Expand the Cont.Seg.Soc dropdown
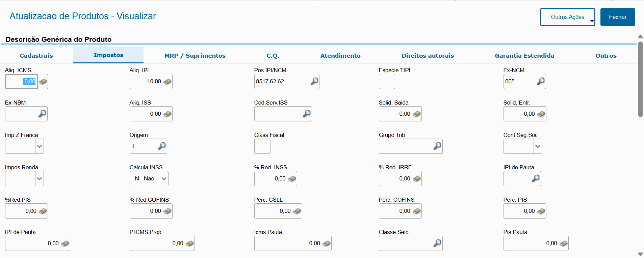 (x=538, y=146)
